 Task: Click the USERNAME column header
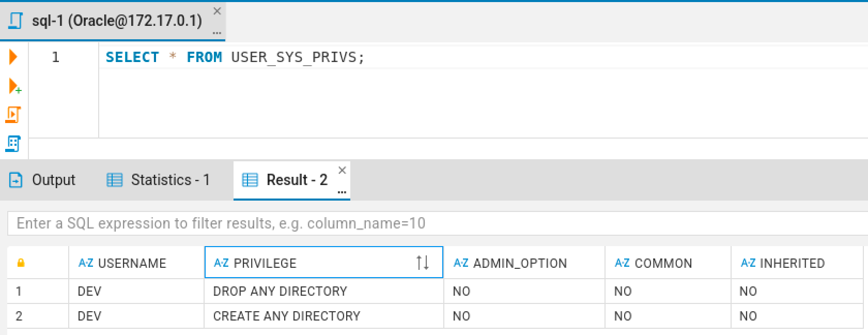[x=132, y=263]
